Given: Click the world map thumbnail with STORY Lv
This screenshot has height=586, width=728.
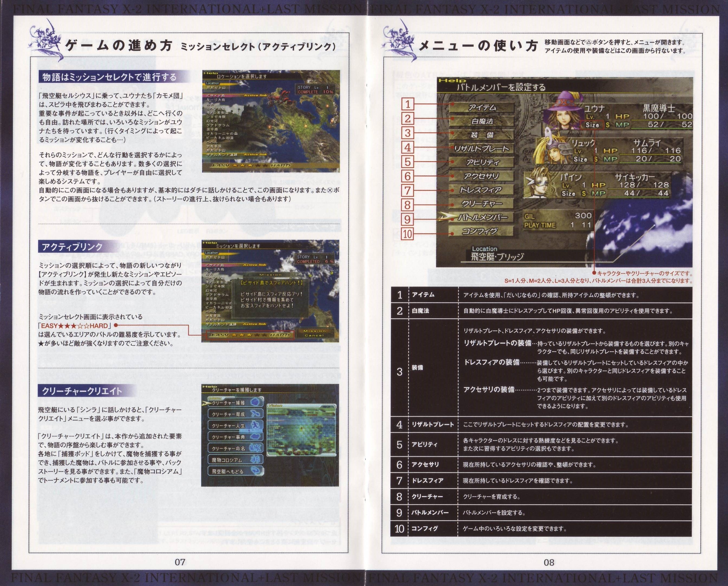Looking at the screenshot, I should click(271, 121).
